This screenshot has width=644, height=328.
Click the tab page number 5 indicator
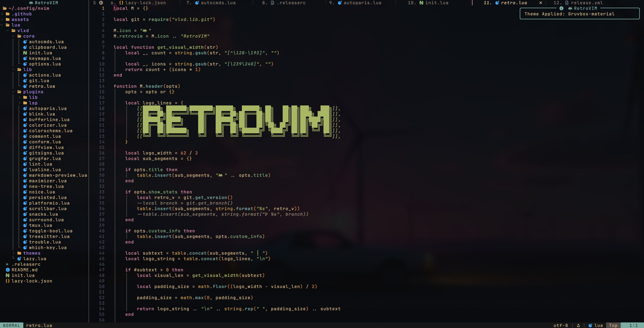point(95,3)
